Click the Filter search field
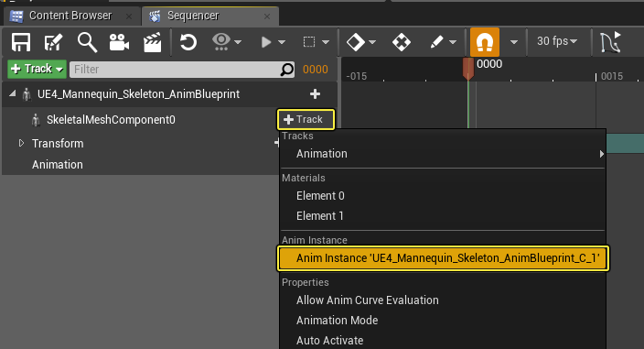 pyautogui.click(x=182, y=69)
